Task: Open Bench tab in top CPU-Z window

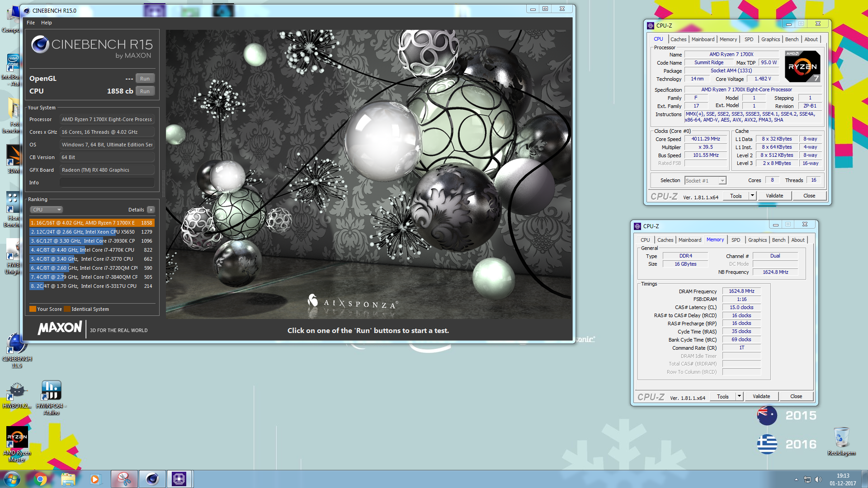Action: [x=792, y=39]
